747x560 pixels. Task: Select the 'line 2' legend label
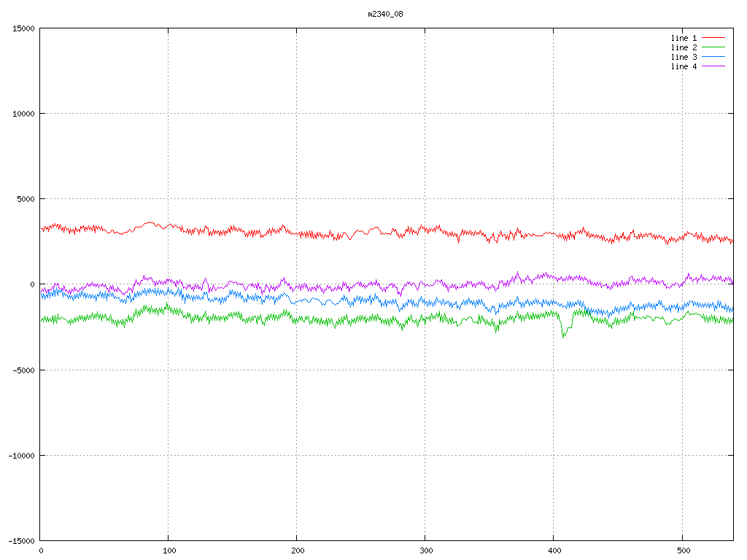(x=684, y=47)
